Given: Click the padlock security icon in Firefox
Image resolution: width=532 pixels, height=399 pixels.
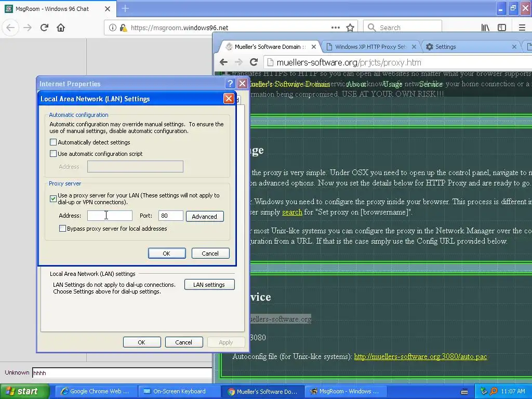Looking at the screenshot, I should coord(123,28).
